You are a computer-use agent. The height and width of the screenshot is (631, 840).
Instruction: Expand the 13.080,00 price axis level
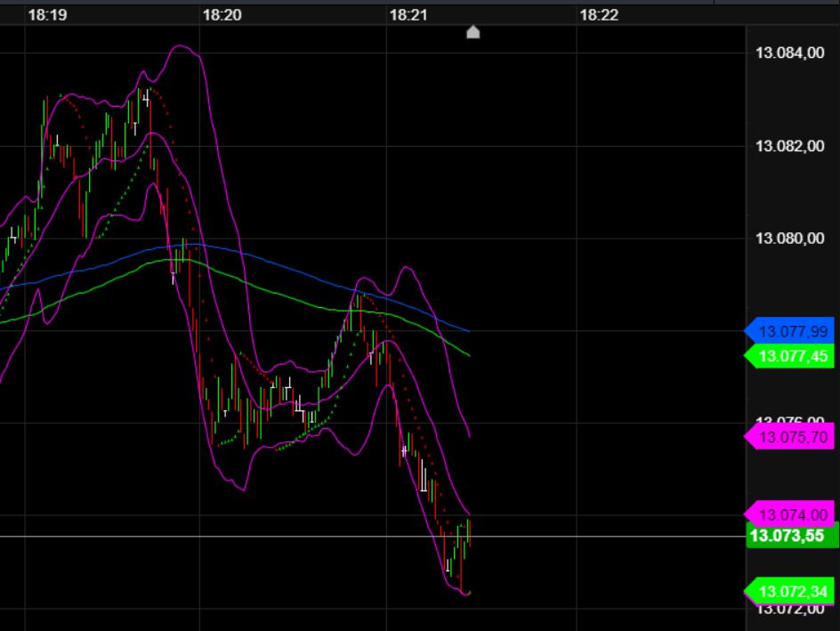(x=789, y=238)
